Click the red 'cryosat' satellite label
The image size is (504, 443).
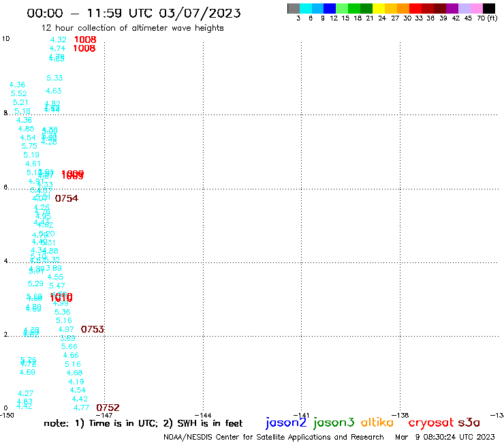(431, 423)
